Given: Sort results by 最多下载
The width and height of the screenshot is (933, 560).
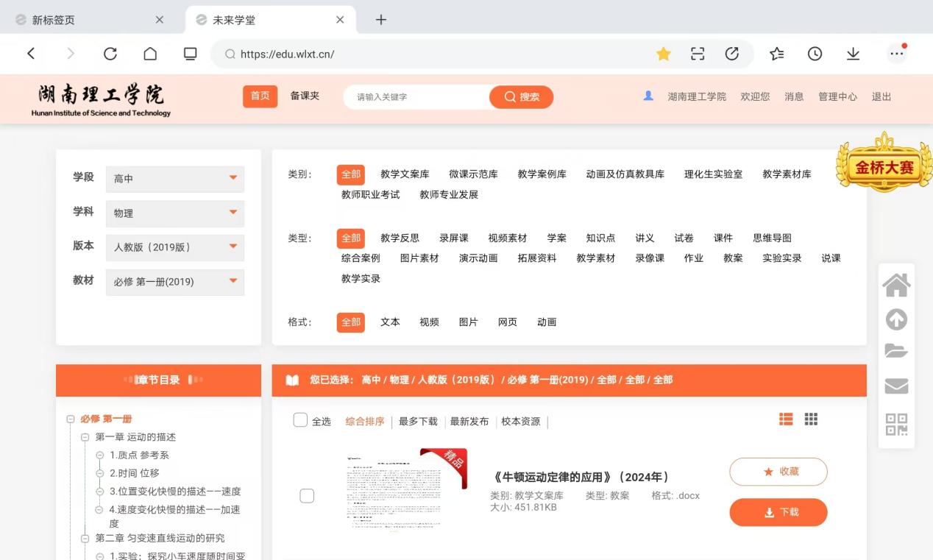Looking at the screenshot, I should (418, 422).
